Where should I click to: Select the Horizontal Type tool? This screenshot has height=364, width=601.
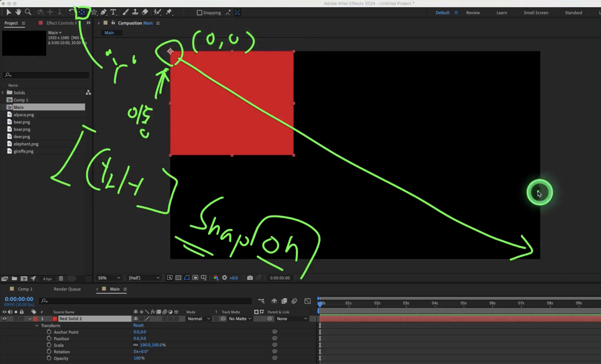point(113,12)
